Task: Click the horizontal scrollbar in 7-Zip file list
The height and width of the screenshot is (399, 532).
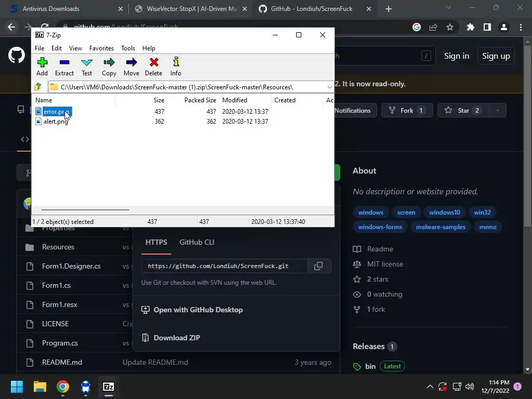Action: [85, 210]
